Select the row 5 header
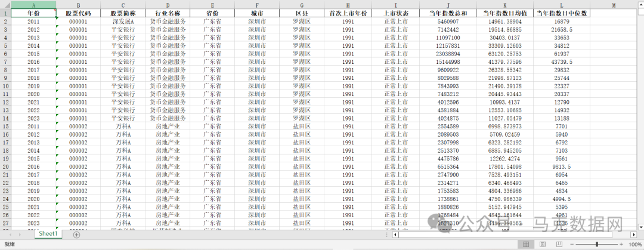This screenshot has width=644, height=250. (x=5, y=45)
